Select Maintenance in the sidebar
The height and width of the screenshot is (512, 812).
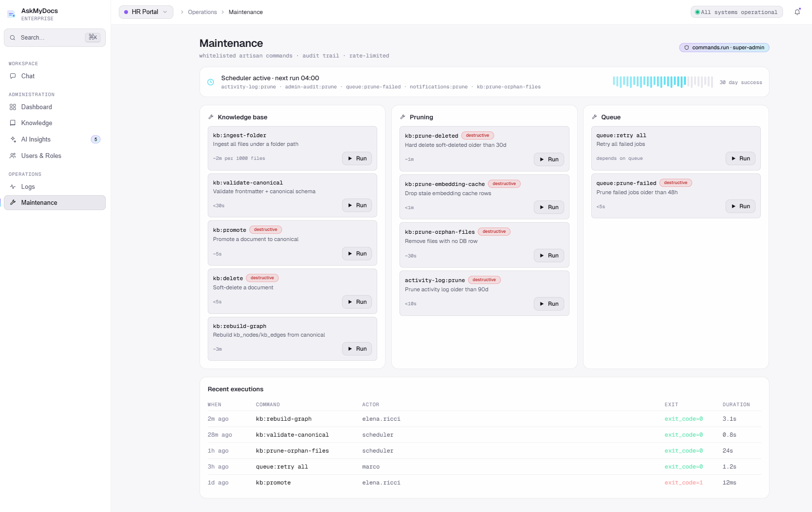point(55,202)
